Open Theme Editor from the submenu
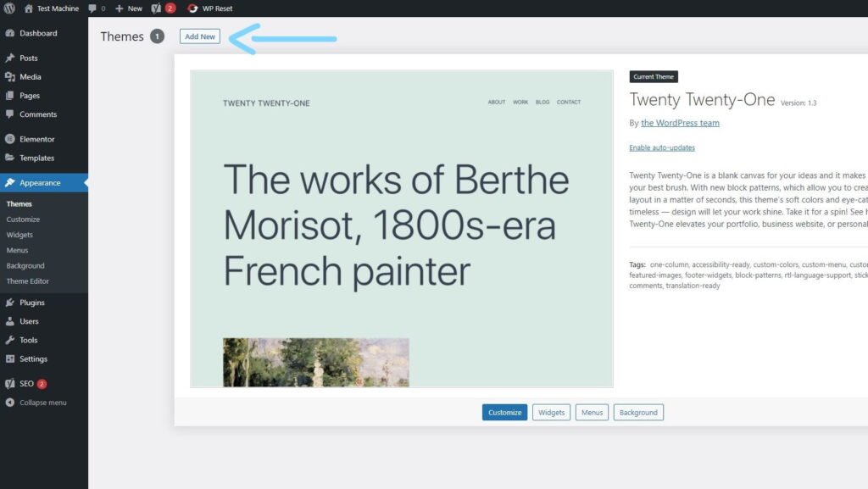868x489 pixels. point(28,281)
